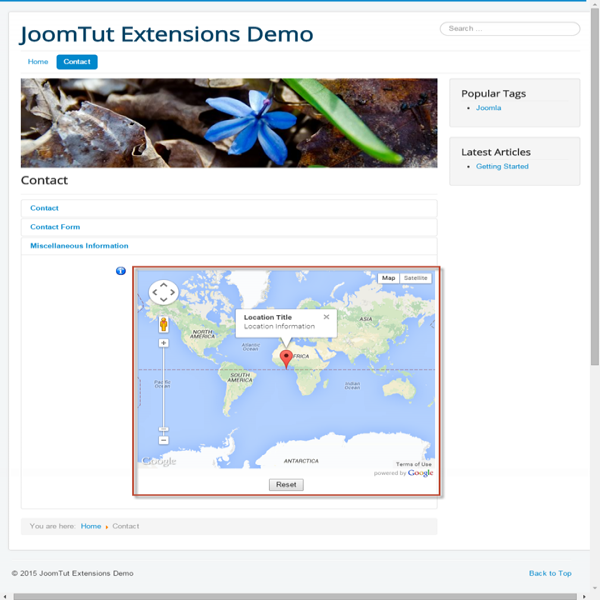
Task: Click the red location marker pin
Action: [x=286, y=359]
